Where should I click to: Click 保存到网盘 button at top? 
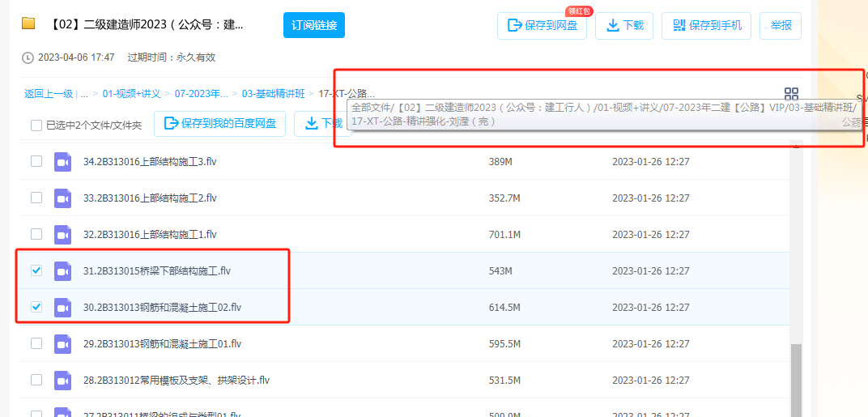coord(542,25)
